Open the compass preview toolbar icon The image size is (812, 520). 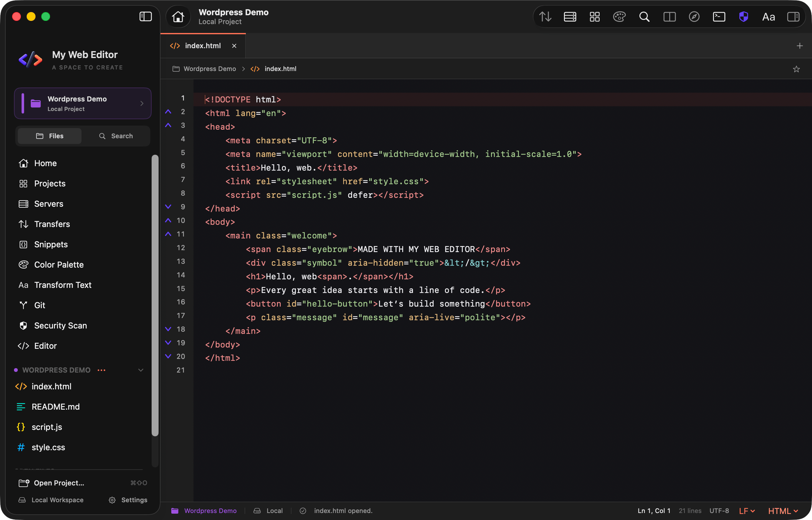coord(694,16)
